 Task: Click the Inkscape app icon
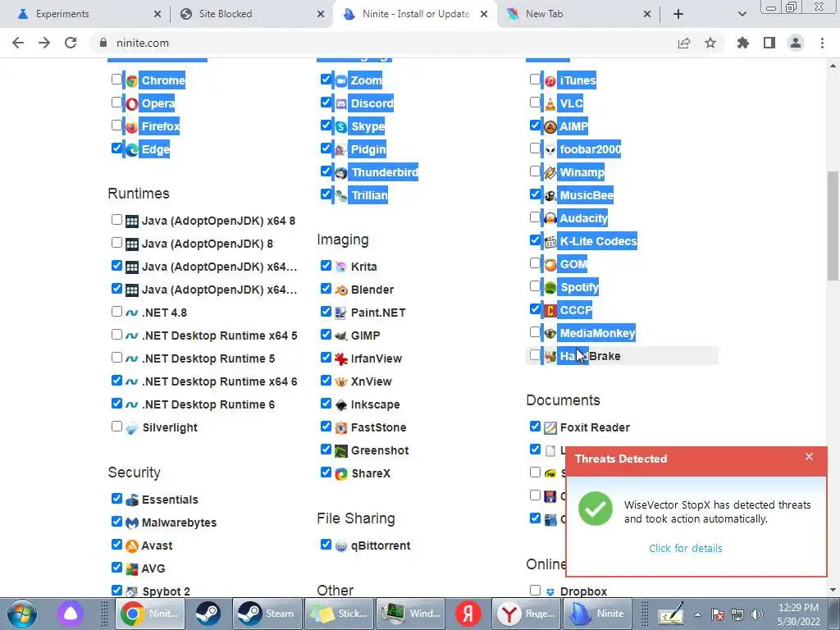(340, 405)
